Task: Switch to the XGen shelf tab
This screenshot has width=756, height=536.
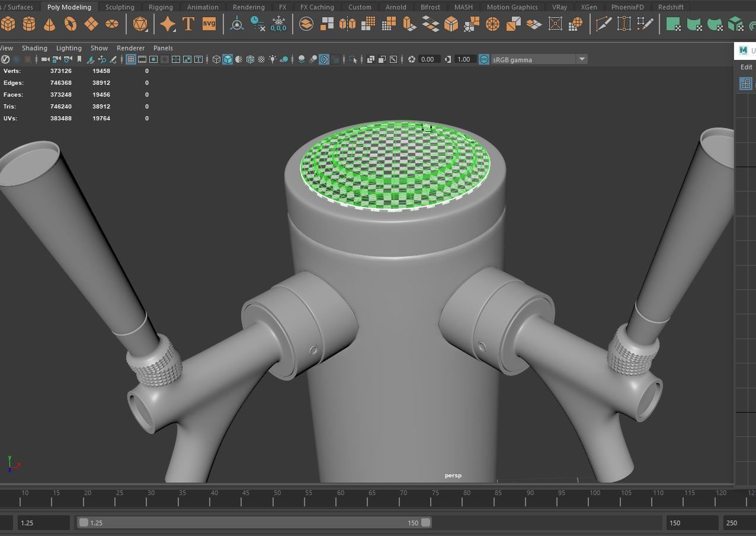Action: tap(589, 7)
